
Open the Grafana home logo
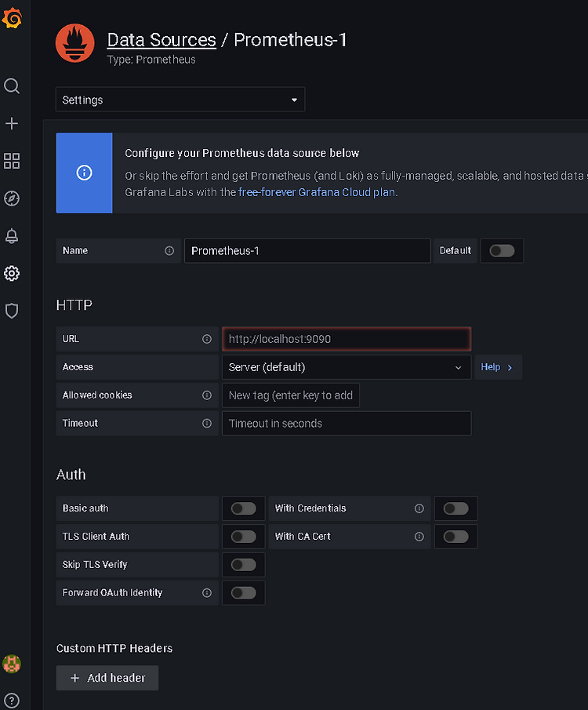click(12, 18)
